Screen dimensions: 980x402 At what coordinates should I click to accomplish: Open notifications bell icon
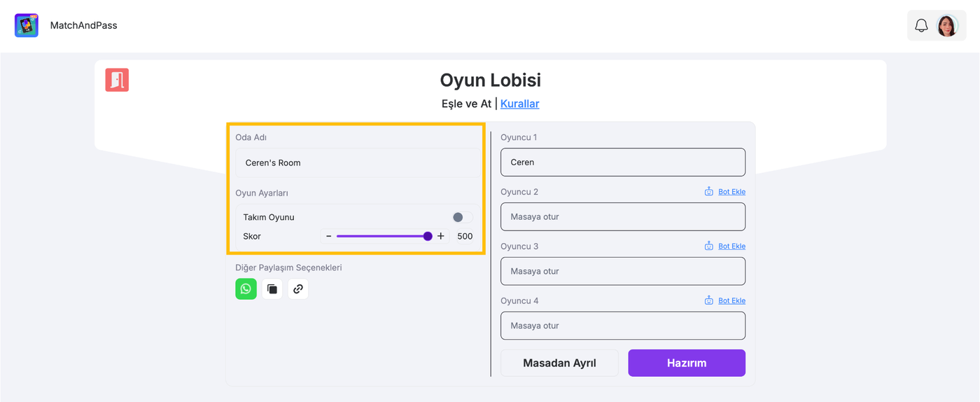[921, 26]
